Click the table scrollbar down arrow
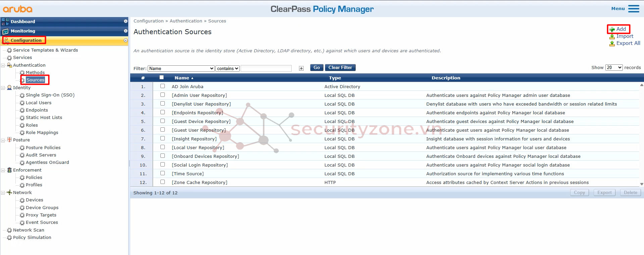The width and height of the screenshot is (644, 255). tap(642, 184)
